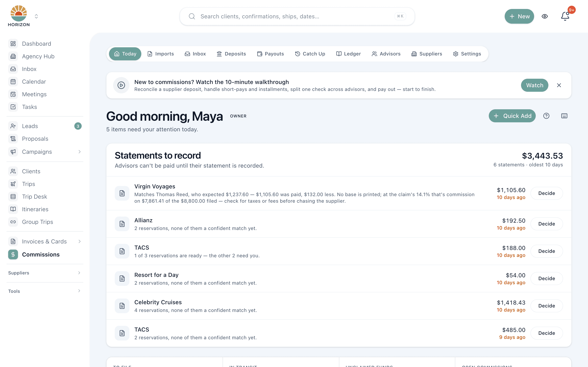Open the Horizon workspace switcher arrows

click(x=36, y=16)
